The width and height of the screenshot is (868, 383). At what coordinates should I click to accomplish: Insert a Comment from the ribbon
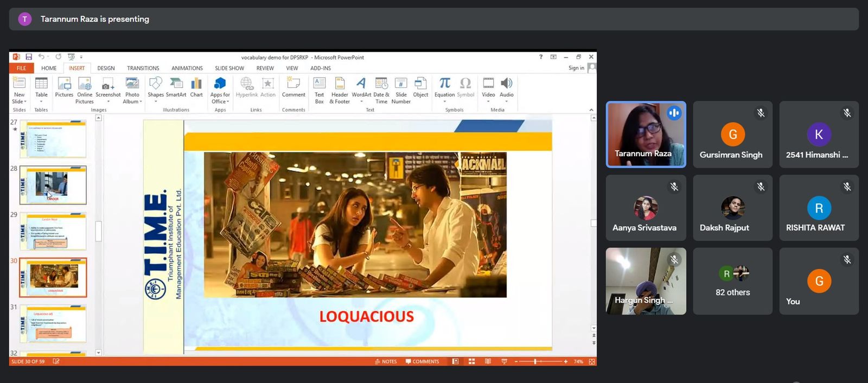293,87
